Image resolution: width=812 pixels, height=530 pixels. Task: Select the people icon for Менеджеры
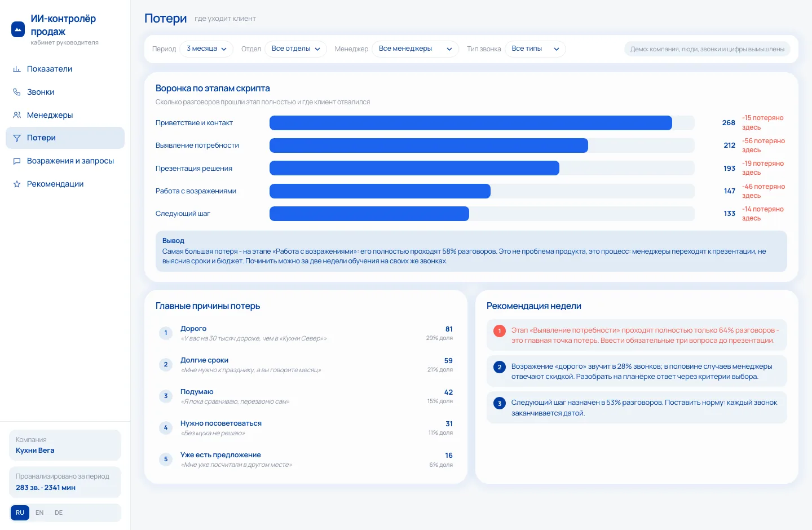(x=17, y=115)
